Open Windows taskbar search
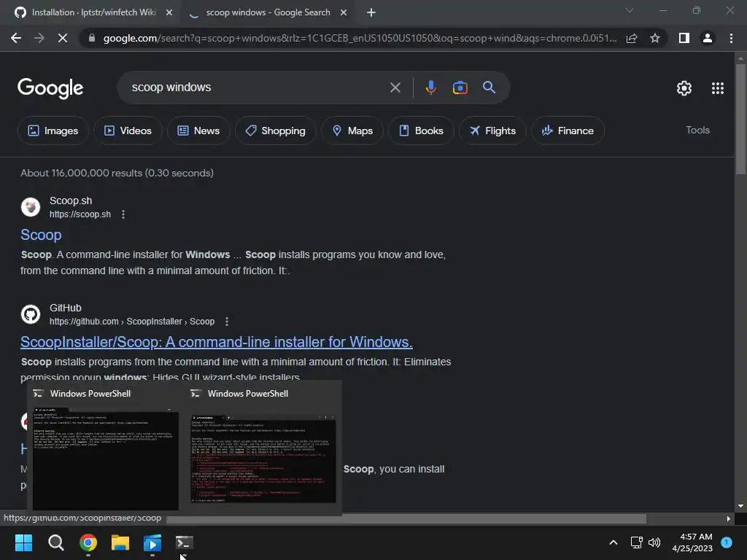 pos(55,542)
